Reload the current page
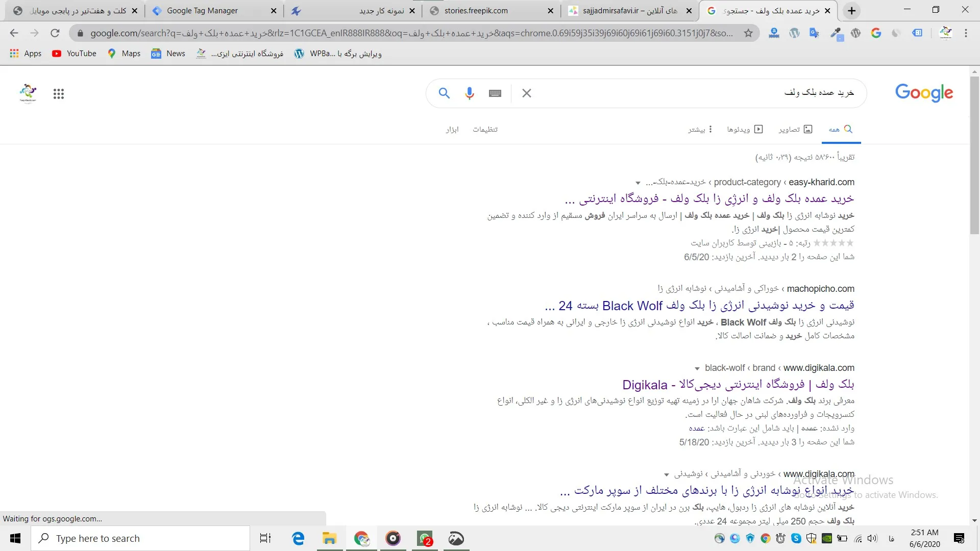This screenshot has height=551, width=980. click(x=55, y=33)
